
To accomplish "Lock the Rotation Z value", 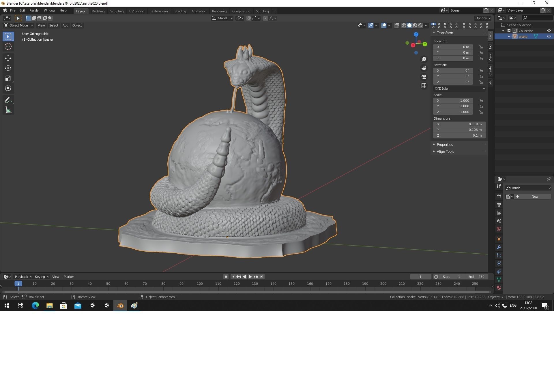I will (x=481, y=82).
